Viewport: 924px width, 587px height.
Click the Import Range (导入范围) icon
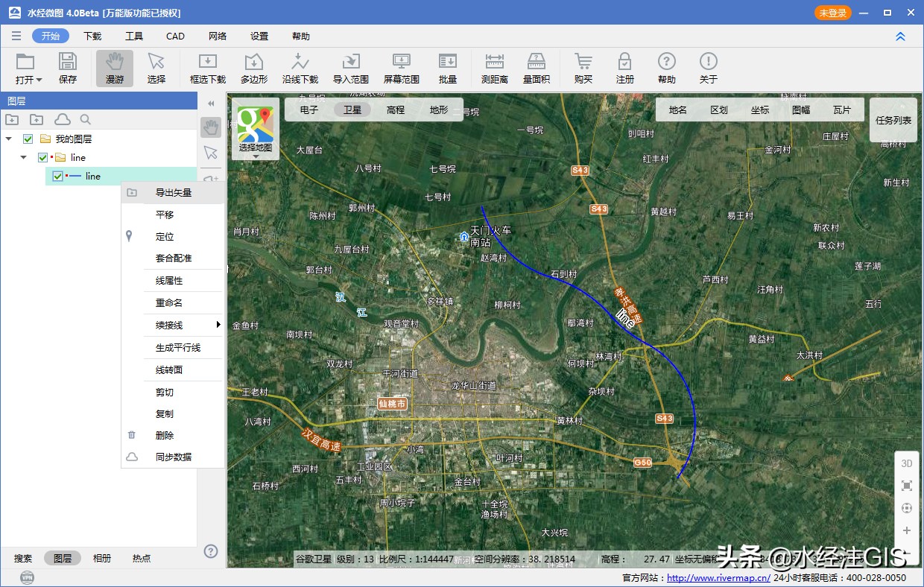(351, 62)
